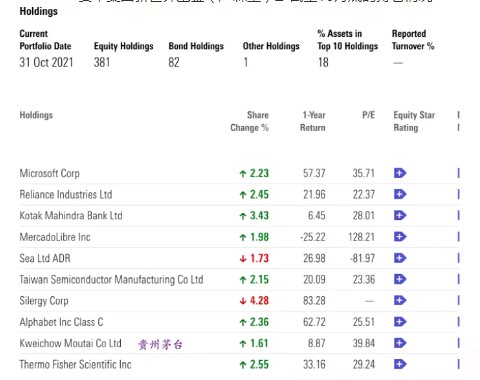Click Reliance Industries equity star rating icon
This screenshot has height=380, width=480.
(x=400, y=194)
